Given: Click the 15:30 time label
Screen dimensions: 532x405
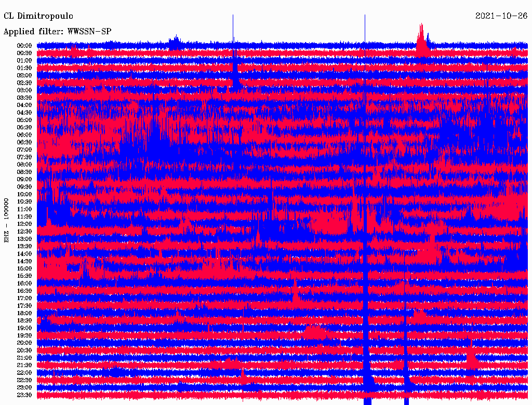Looking at the screenshot, I should (24, 276).
